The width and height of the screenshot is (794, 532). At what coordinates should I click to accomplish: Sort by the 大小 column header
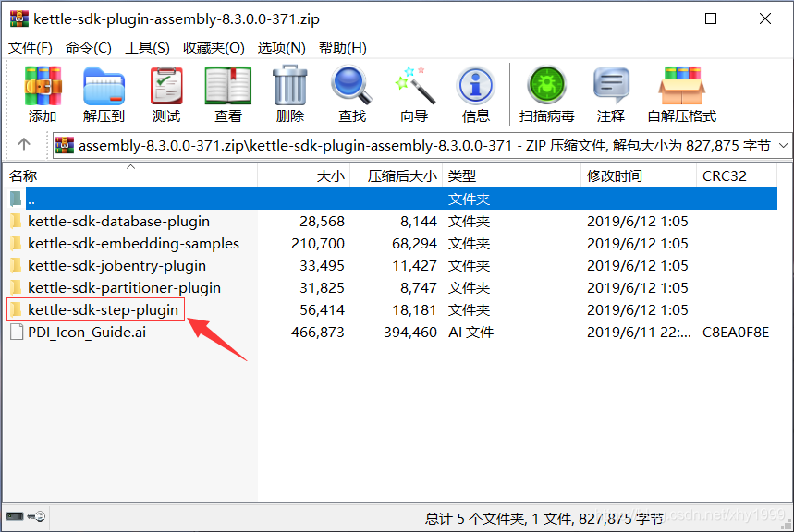pyautogui.click(x=304, y=175)
